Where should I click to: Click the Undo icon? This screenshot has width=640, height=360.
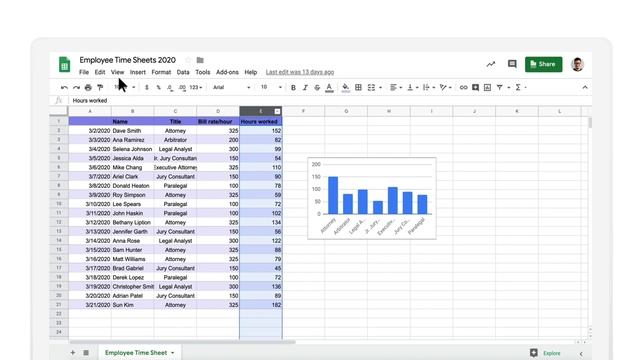(x=64, y=87)
